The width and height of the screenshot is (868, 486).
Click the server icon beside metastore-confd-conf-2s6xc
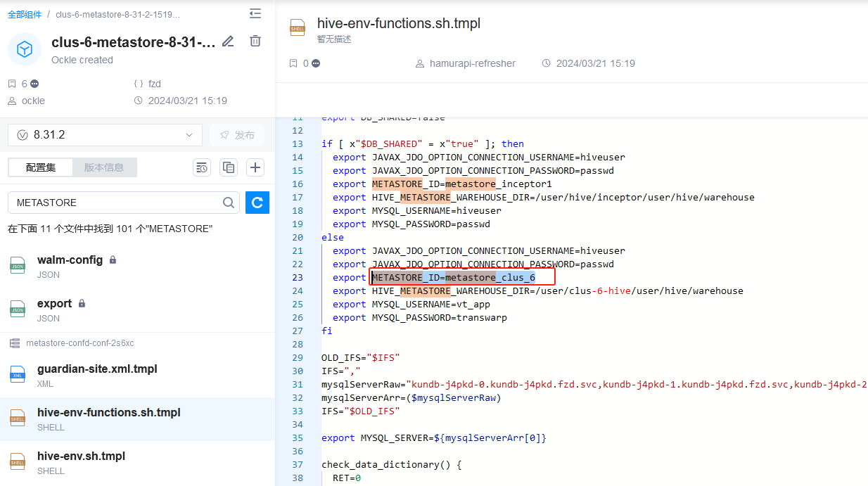coord(14,343)
